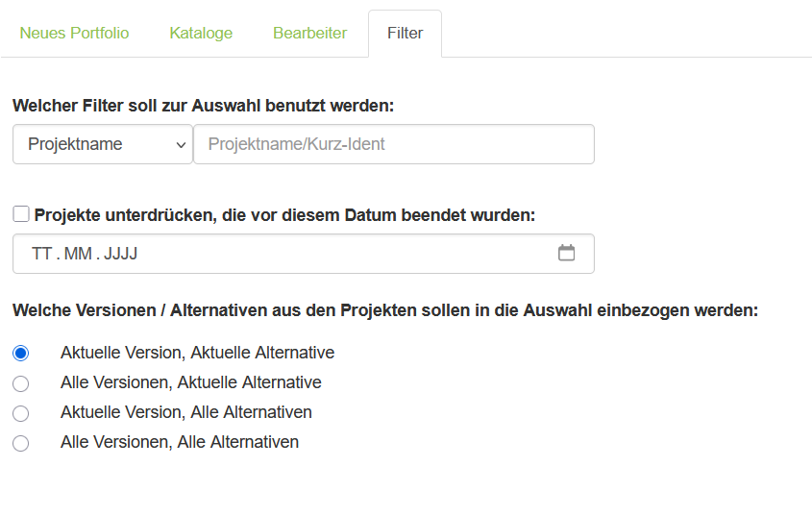Click the 'Aktuelle Version, Alle Alternativen' label text
This screenshot has width=812, height=516.
point(185,412)
